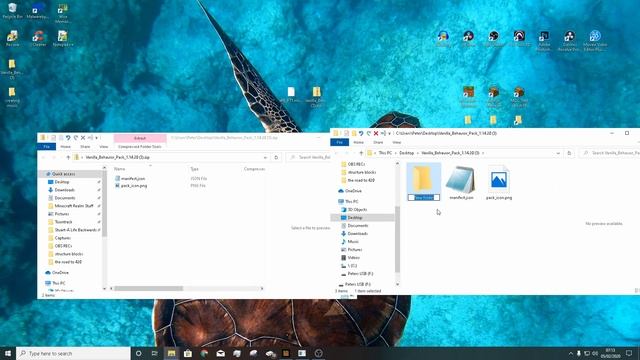
Task: Select Videos in the right window's sidebar
Action: (x=353, y=258)
